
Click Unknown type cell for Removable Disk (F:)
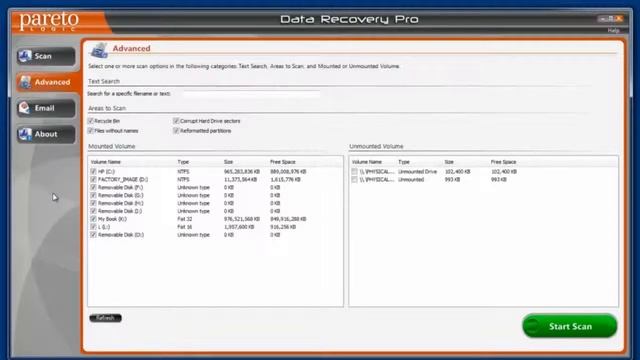(193, 187)
